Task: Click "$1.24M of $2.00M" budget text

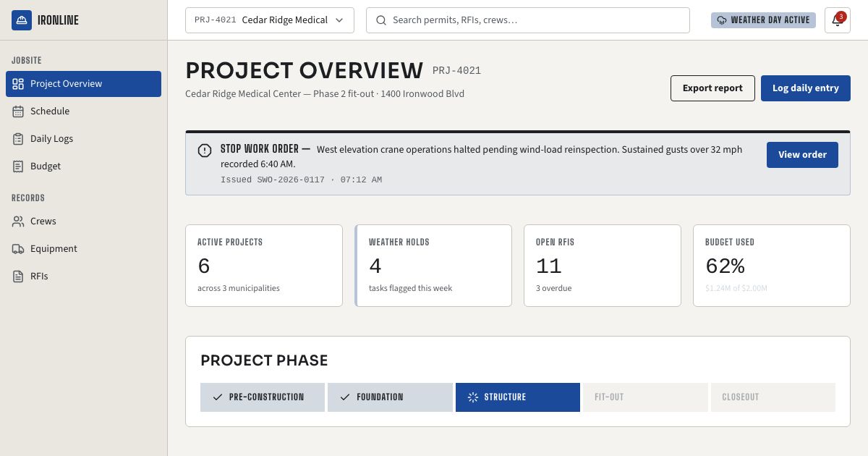Action: 736,288
